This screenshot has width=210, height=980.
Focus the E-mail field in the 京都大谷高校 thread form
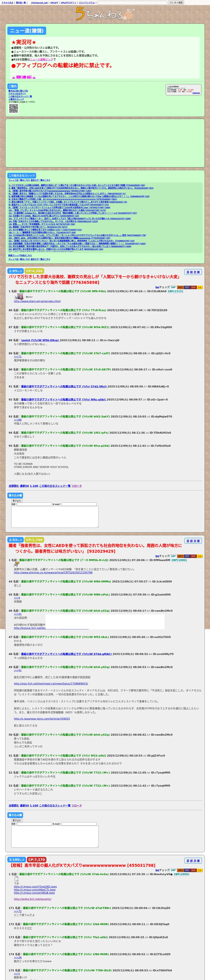click(79, 505)
